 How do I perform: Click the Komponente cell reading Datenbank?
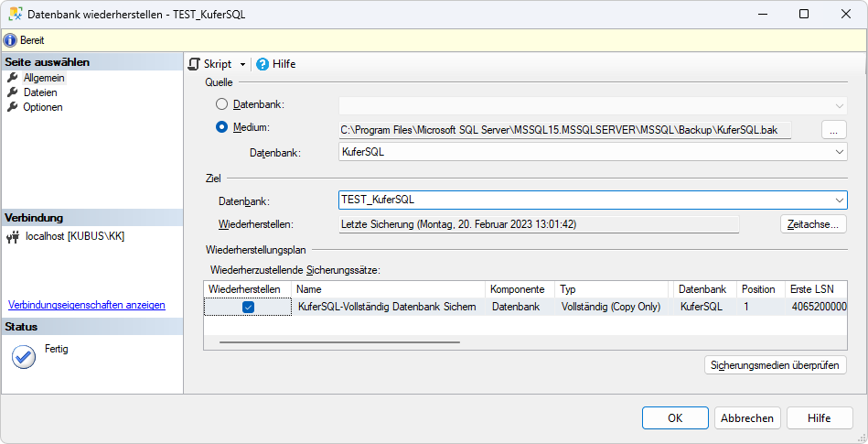point(520,307)
